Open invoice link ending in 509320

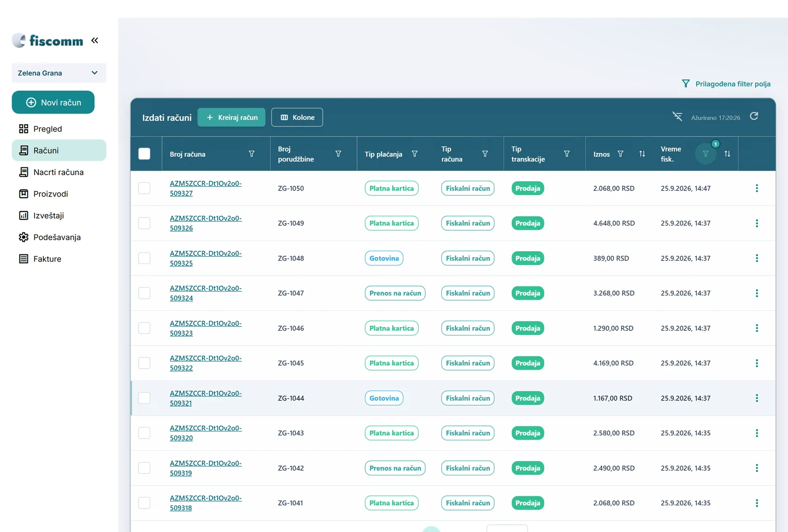click(x=206, y=433)
